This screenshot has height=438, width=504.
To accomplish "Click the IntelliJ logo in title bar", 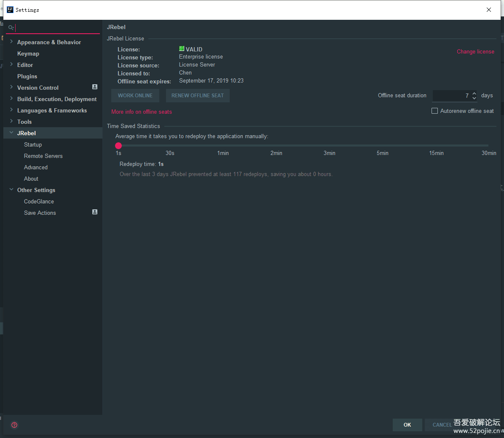I will pyautogui.click(x=10, y=10).
